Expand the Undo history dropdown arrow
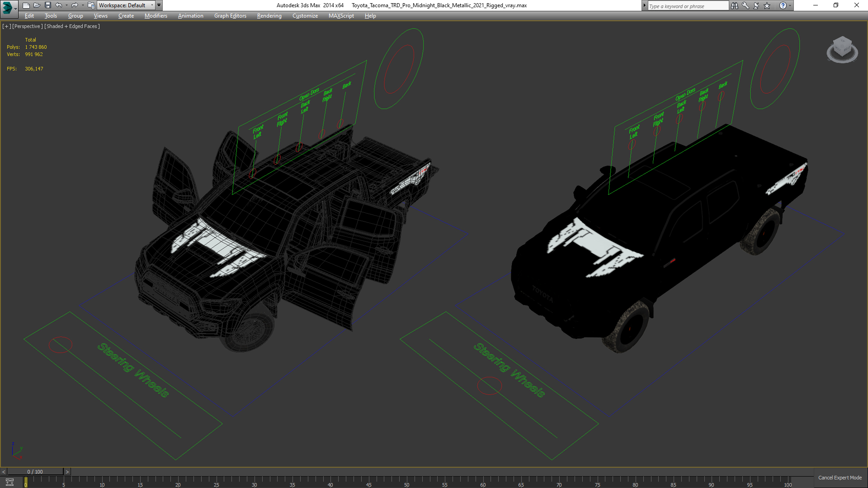Screen dimensions: 868x488 click(x=66, y=5)
